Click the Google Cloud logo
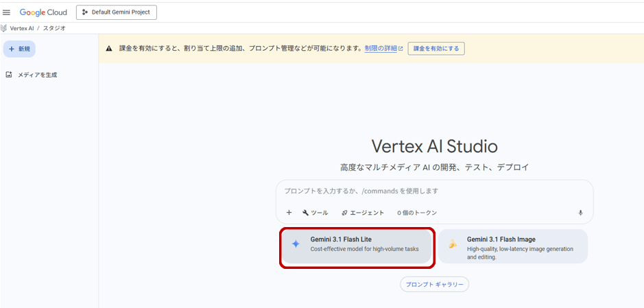Viewport: 644px width, 308px height. tap(43, 12)
